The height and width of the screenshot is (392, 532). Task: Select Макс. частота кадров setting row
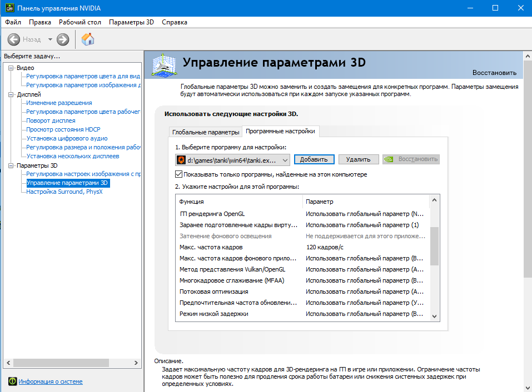pos(302,247)
